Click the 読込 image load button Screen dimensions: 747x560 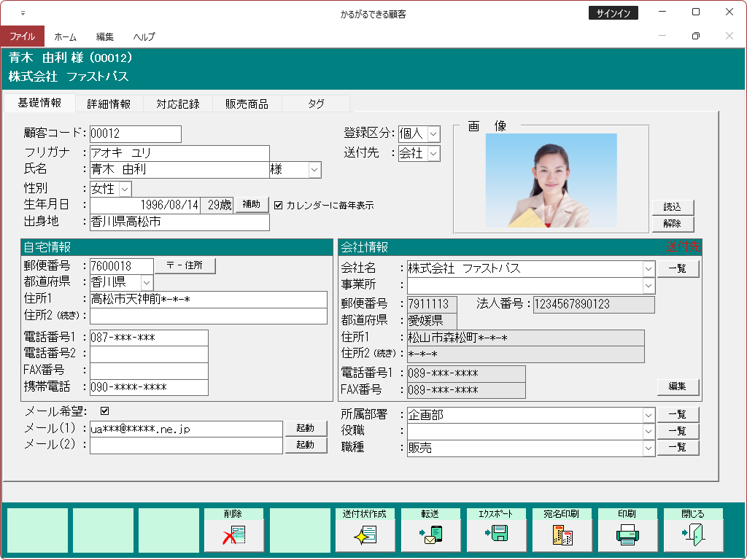click(672, 207)
